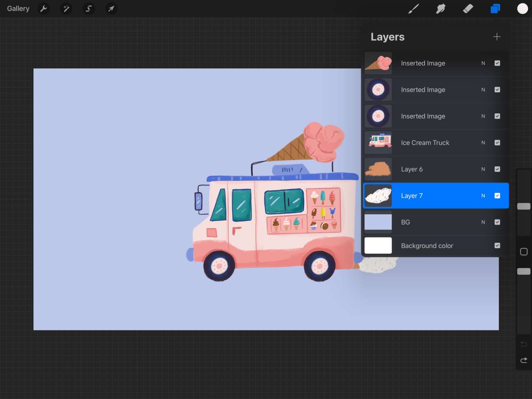Screen dimensions: 532x399
Task: Return to the Gallery
Action: [x=18, y=9]
